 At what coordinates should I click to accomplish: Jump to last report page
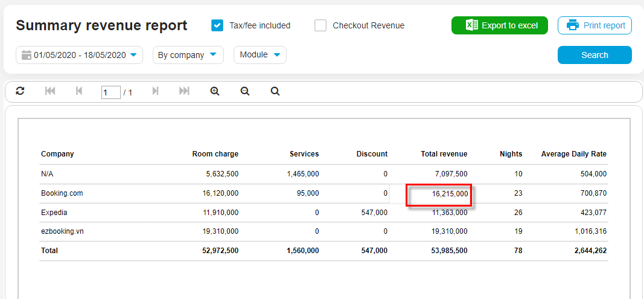click(x=184, y=91)
